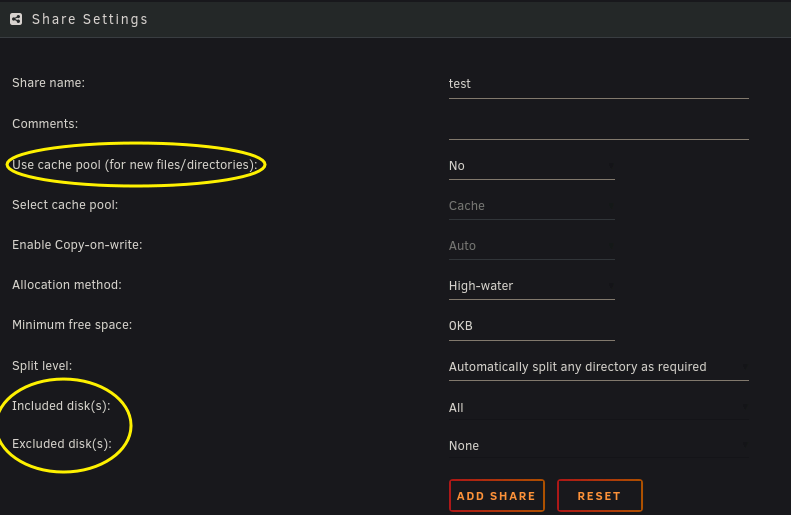This screenshot has height=515, width=791.
Task: Click the Included disk(s) label
Action: coord(61,406)
